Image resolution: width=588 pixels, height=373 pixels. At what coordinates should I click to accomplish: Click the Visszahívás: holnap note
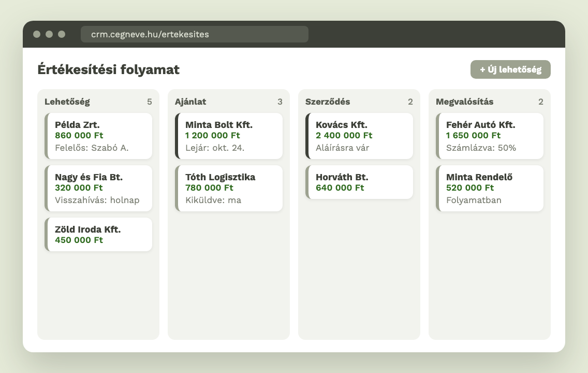97,200
